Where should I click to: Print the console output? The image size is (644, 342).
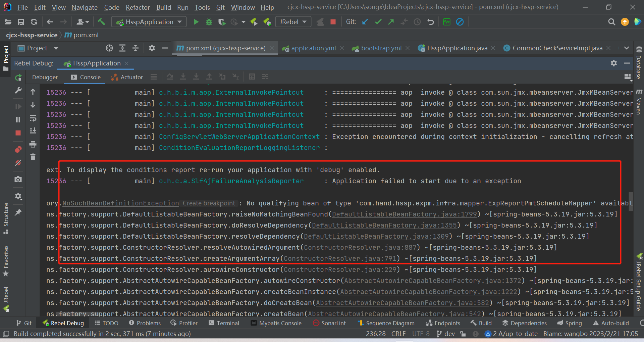click(33, 144)
